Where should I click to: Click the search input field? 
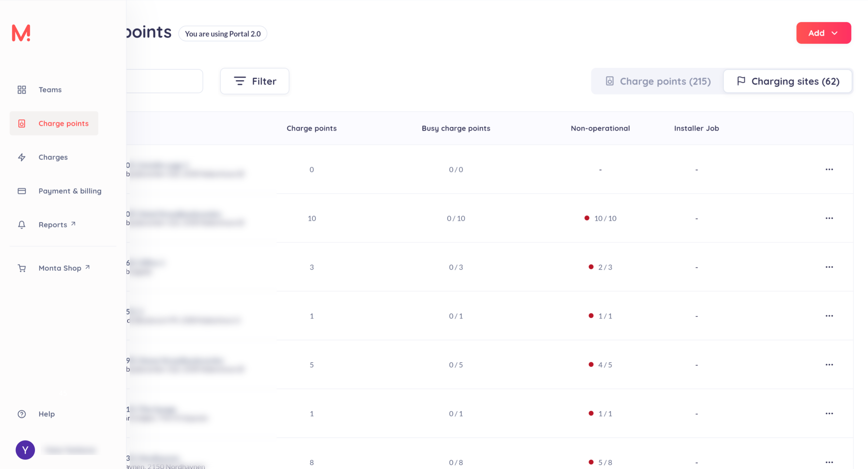tap(164, 81)
